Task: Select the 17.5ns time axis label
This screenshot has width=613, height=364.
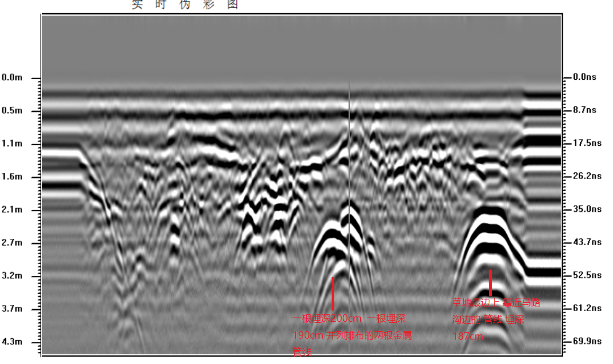Action: coord(587,143)
